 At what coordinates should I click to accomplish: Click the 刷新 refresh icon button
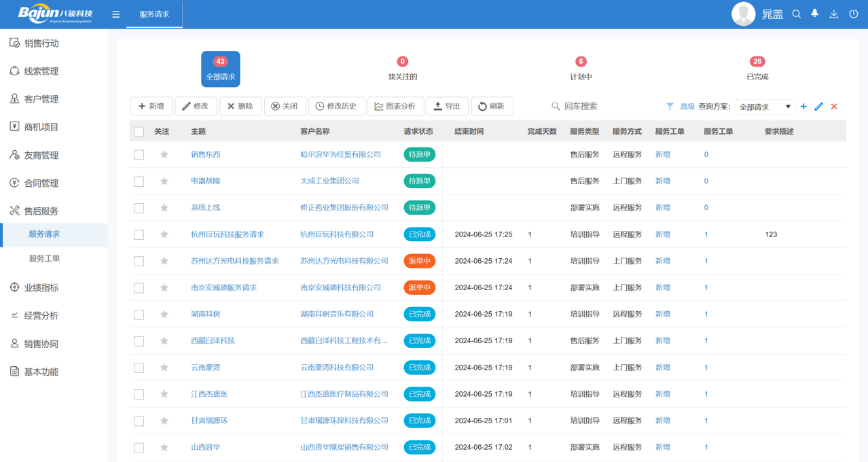coord(492,106)
